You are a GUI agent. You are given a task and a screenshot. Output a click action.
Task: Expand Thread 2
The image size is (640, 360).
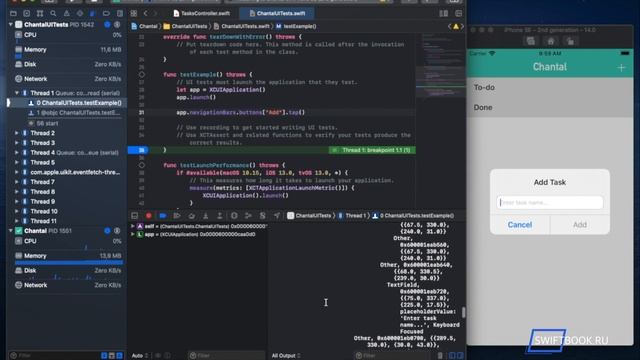[17, 133]
